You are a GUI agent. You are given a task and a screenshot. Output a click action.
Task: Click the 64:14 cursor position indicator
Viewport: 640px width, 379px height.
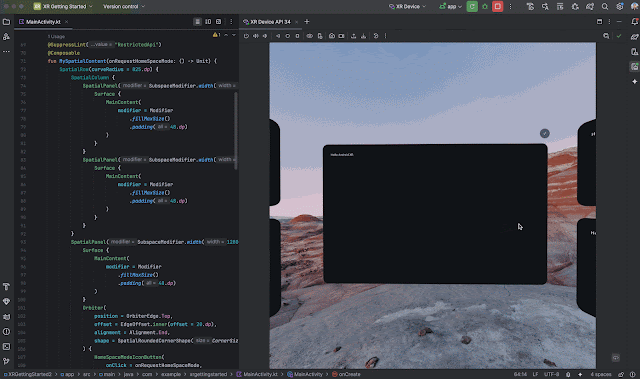click(520, 374)
